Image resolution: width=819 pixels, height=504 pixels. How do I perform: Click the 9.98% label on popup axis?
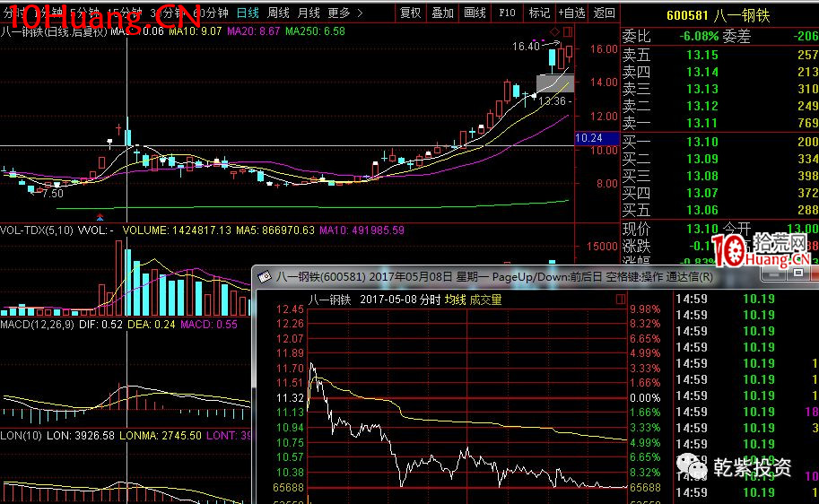click(x=645, y=309)
